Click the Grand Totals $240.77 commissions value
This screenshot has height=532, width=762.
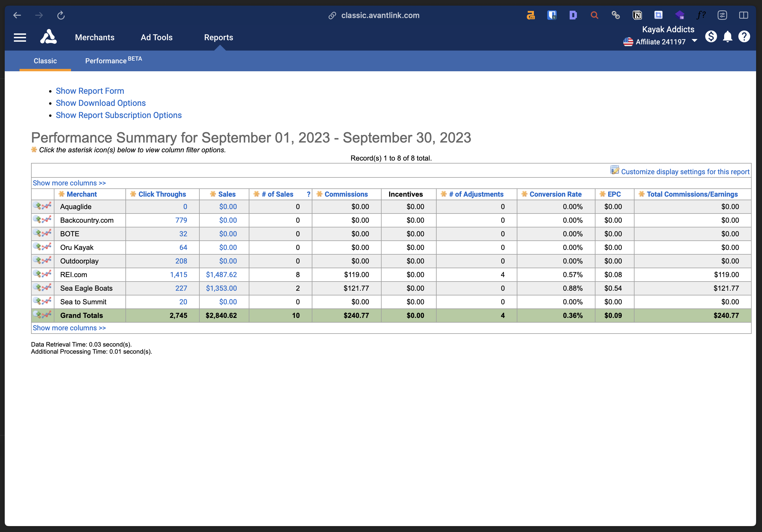pyautogui.click(x=356, y=316)
